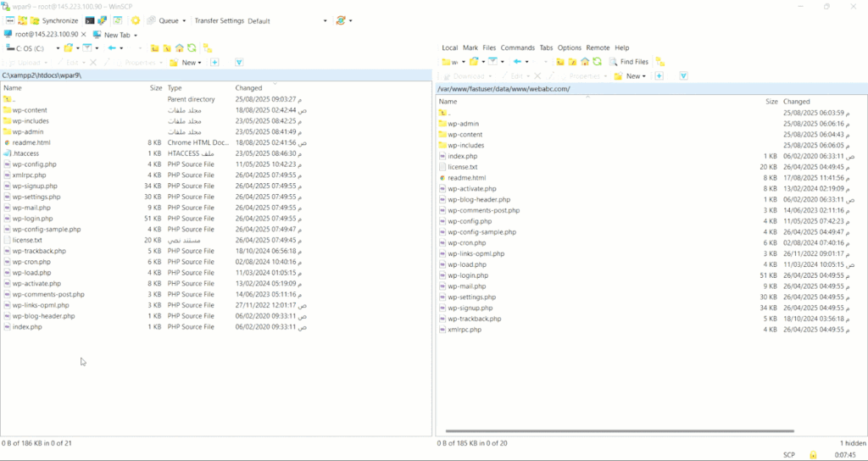Open the Commands menu
The image size is (868, 461).
[517, 48]
